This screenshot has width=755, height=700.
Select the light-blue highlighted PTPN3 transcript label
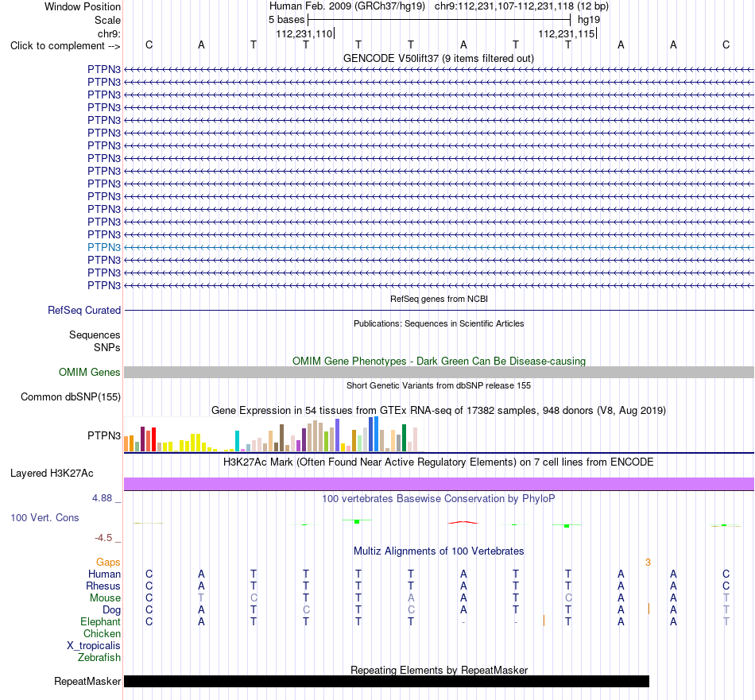(104, 247)
